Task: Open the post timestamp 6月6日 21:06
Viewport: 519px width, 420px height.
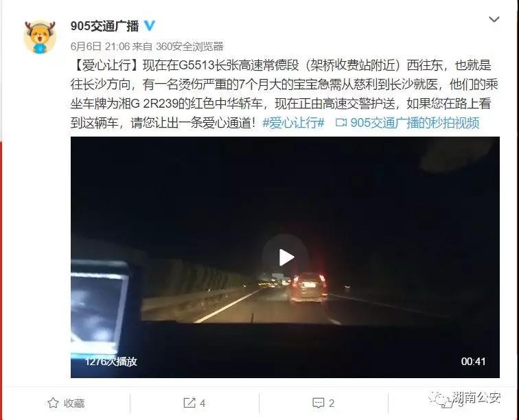Action: click(100, 47)
